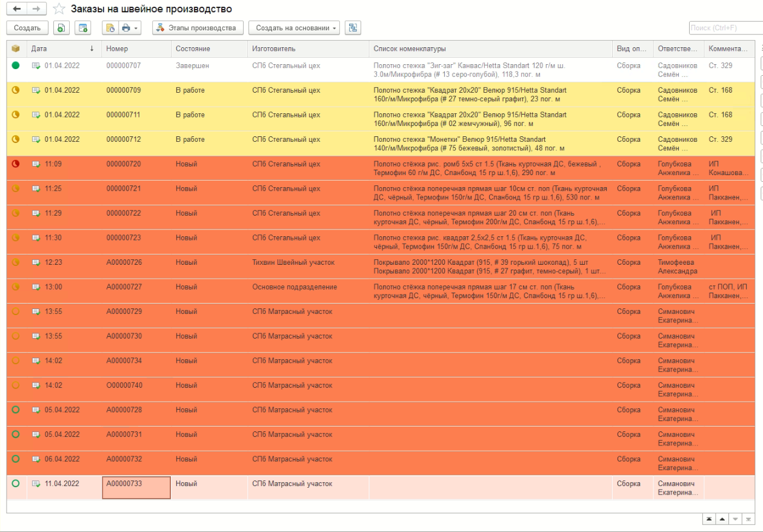Click the calendar-plus icon in toolbar
Image resolution: width=763 pixels, height=532 pixels.
click(x=82, y=28)
